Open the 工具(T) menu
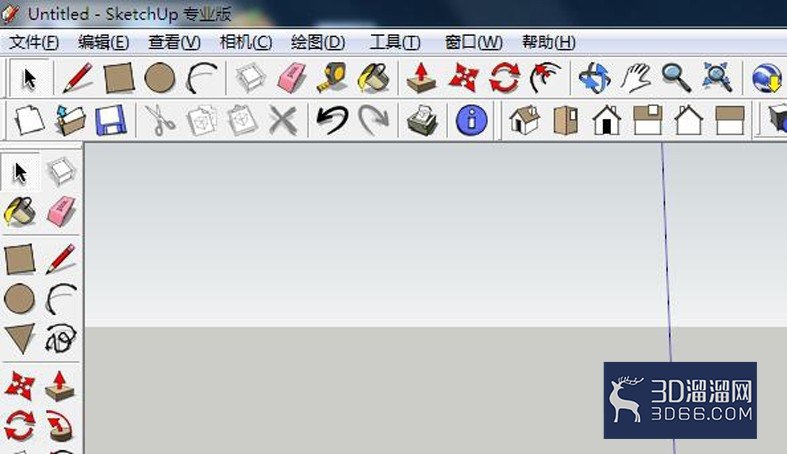This screenshot has height=454, width=787. click(395, 42)
